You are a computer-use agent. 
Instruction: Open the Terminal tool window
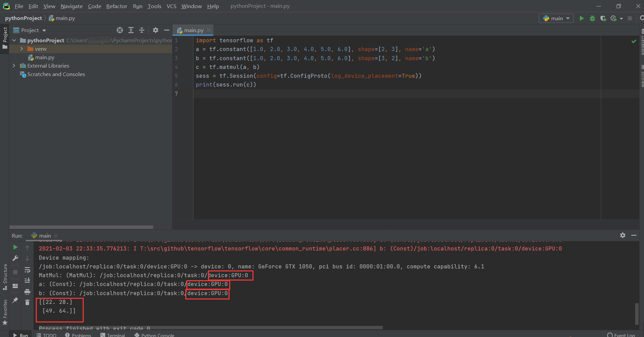click(x=113, y=335)
